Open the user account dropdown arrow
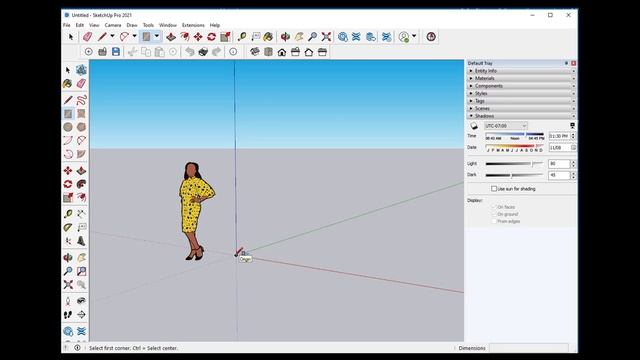The height and width of the screenshot is (360, 640). (414, 36)
